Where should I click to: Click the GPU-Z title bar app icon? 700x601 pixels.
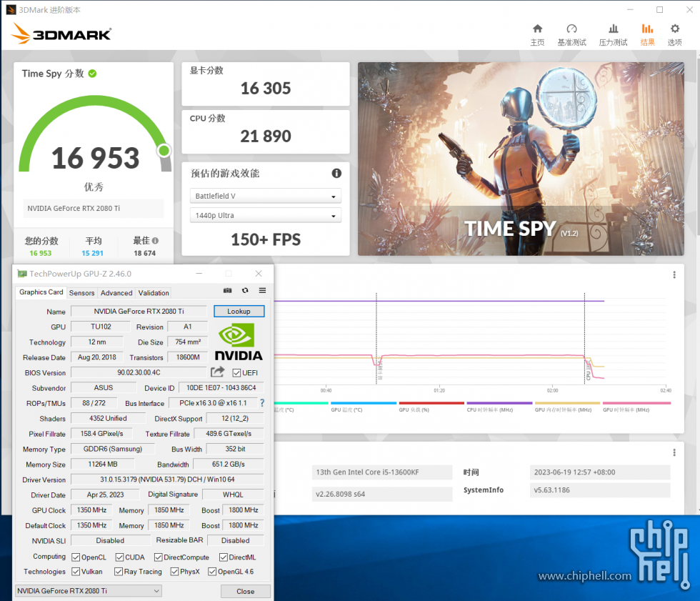click(22, 274)
